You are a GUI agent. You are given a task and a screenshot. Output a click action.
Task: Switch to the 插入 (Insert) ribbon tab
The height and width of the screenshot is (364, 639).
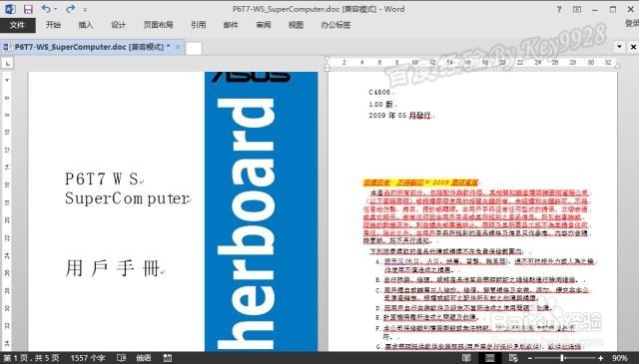tap(86, 25)
